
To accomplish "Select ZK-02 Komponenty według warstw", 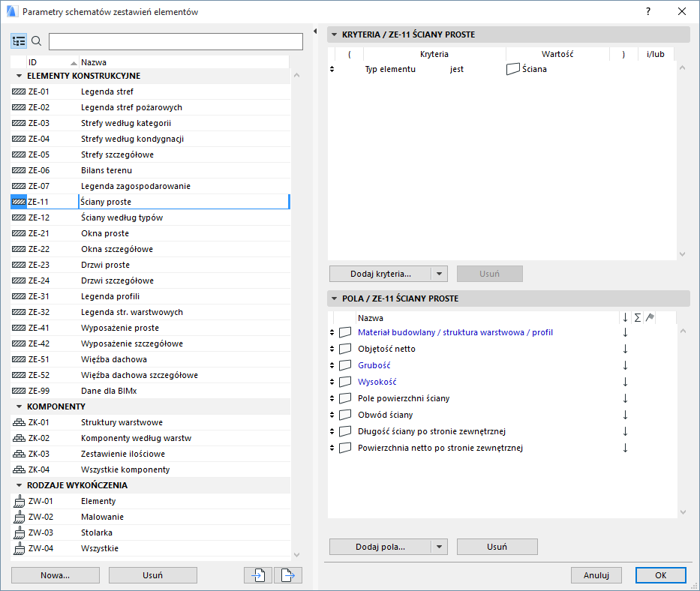I will tap(151, 438).
